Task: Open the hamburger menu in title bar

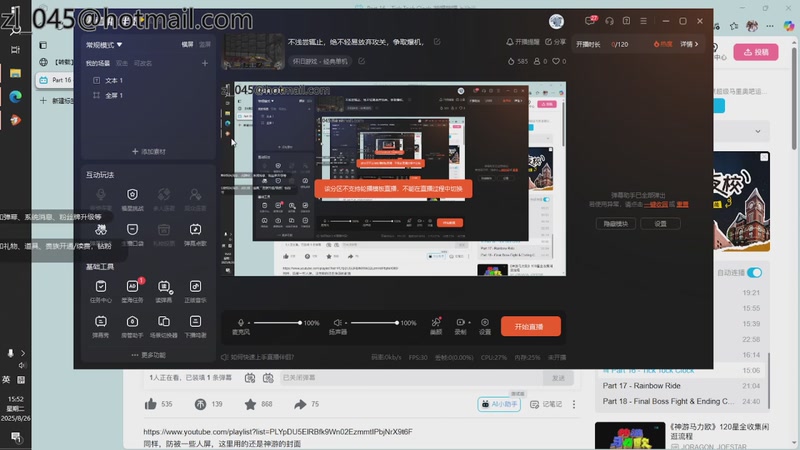Action: coord(643,21)
